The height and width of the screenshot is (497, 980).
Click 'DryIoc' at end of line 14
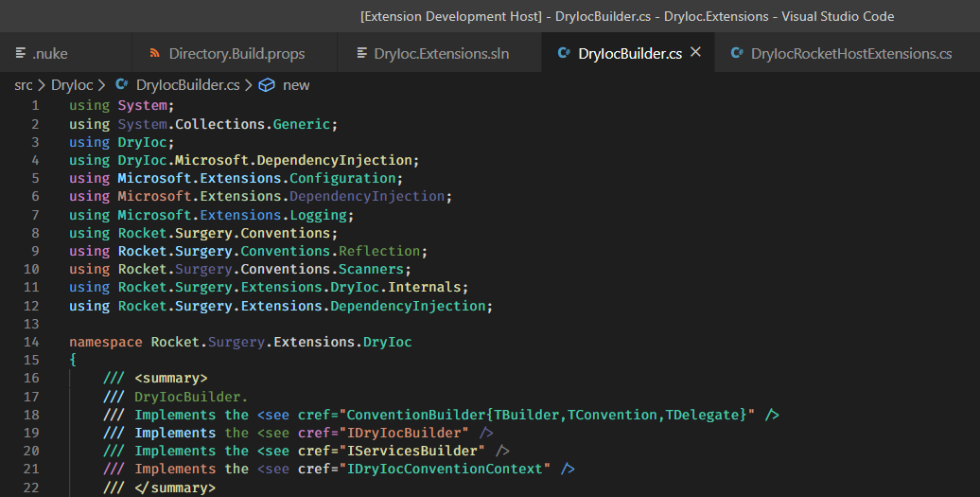(388, 342)
